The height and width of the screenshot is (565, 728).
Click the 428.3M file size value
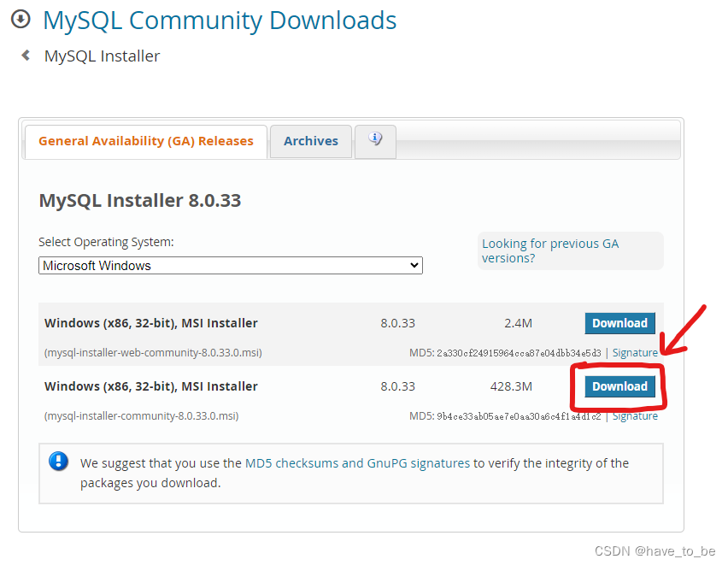511,386
